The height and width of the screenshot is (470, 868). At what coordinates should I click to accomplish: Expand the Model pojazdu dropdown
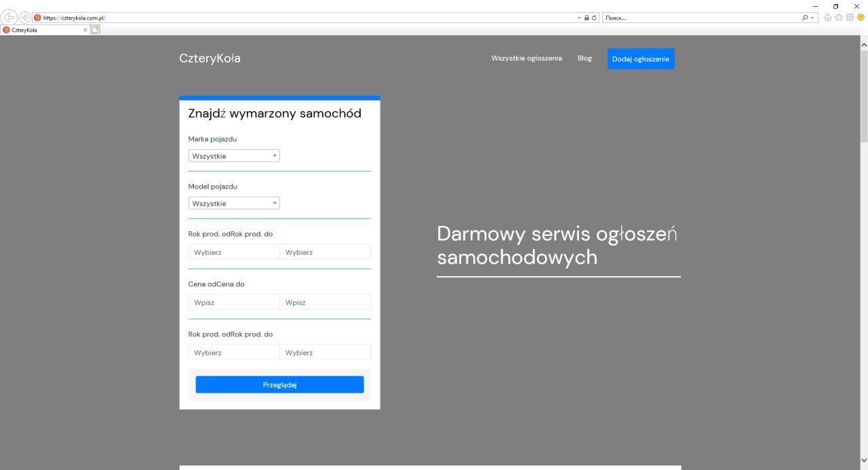[x=234, y=203]
